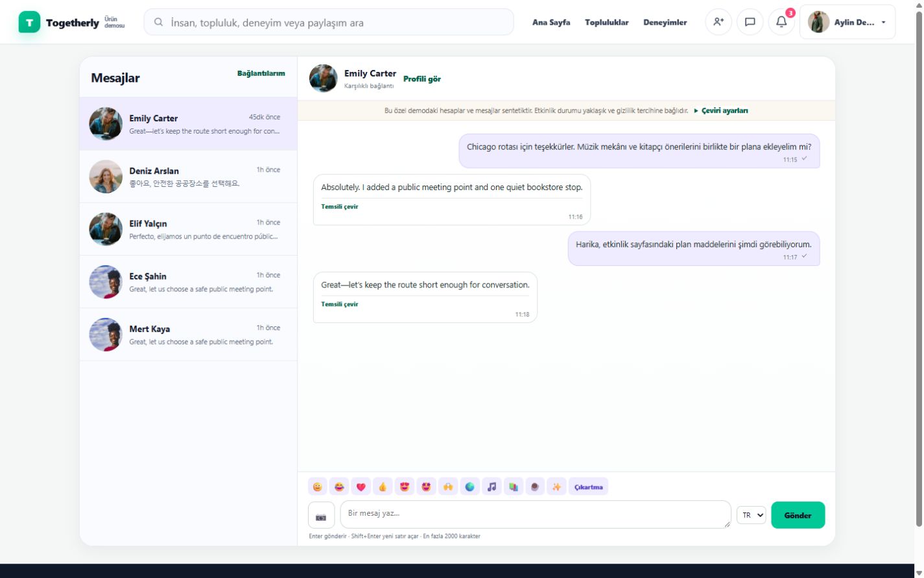Screen dimensions: 924x578
Task: Open the messages speech bubble icon
Action: pos(750,22)
